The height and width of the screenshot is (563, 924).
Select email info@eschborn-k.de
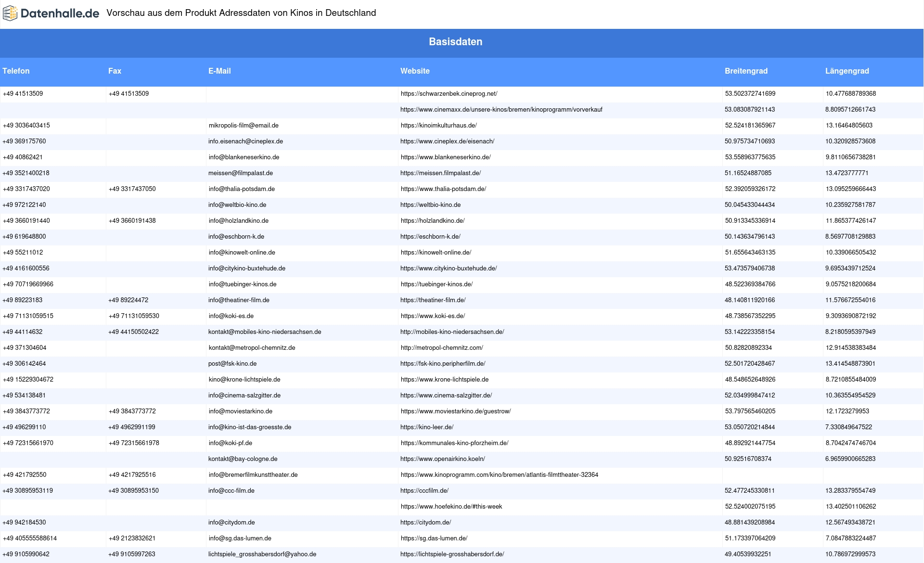[x=236, y=237]
